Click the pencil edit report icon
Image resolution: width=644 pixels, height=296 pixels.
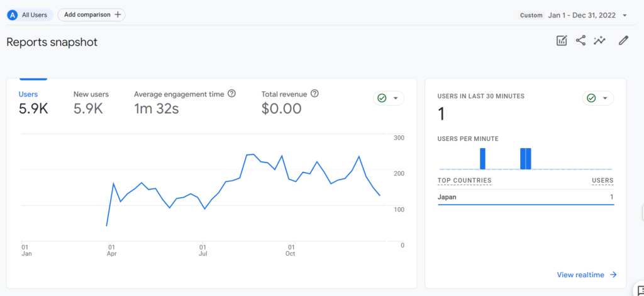[x=623, y=40]
